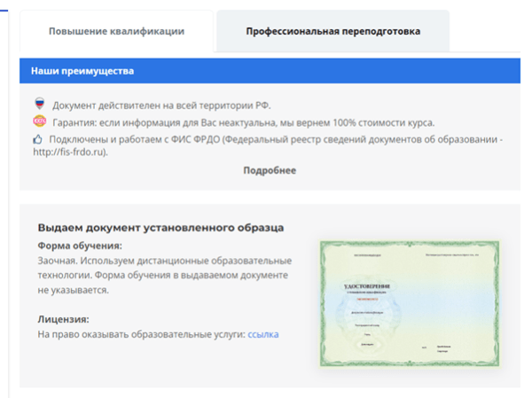Click the Russian flag icon
The width and height of the screenshot is (532, 398).
click(38, 105)
